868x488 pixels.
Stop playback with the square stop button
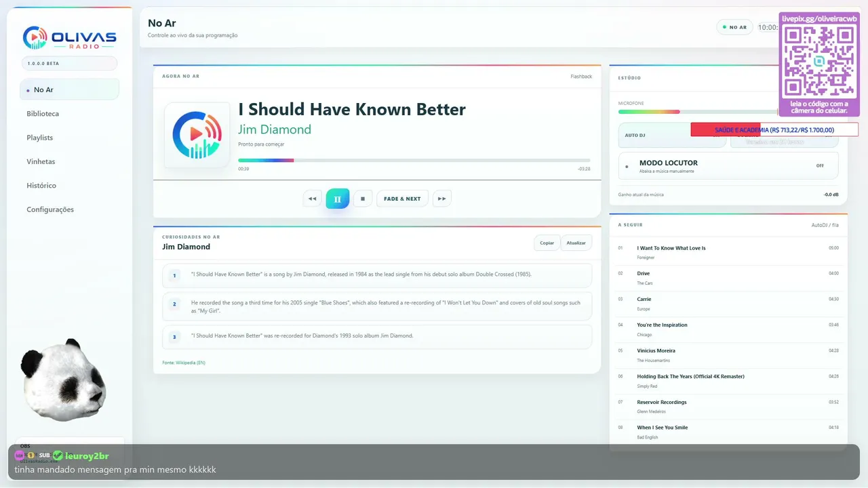click(x=363, y=199)
